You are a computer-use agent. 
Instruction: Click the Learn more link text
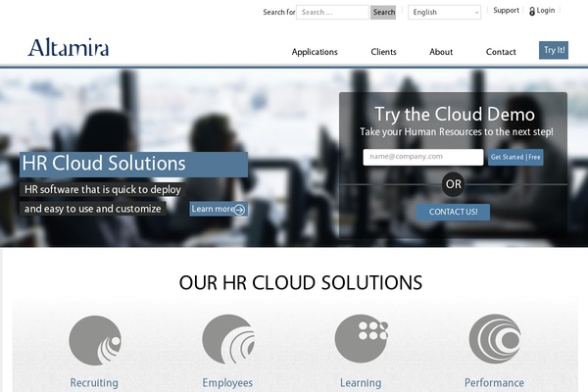click(213, 209)
